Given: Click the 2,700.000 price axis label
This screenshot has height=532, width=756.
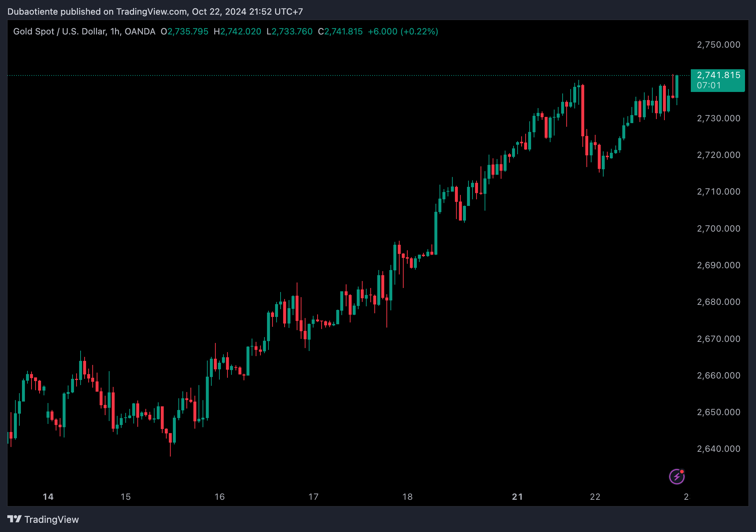Looking at the screenshot, I should click(718, 229).
